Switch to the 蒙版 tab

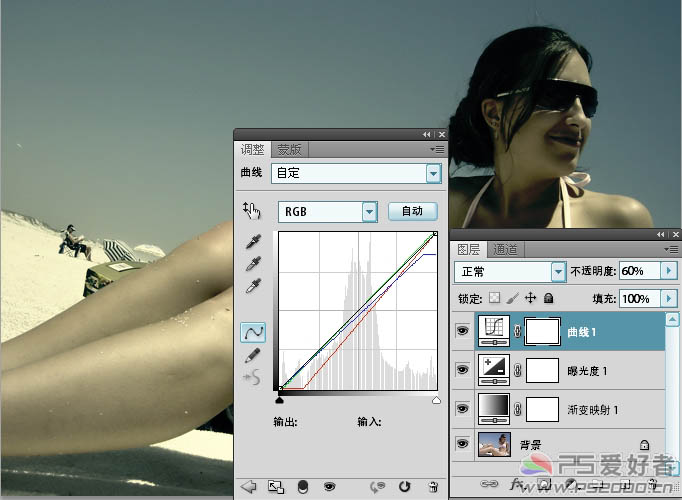[290, 149]
